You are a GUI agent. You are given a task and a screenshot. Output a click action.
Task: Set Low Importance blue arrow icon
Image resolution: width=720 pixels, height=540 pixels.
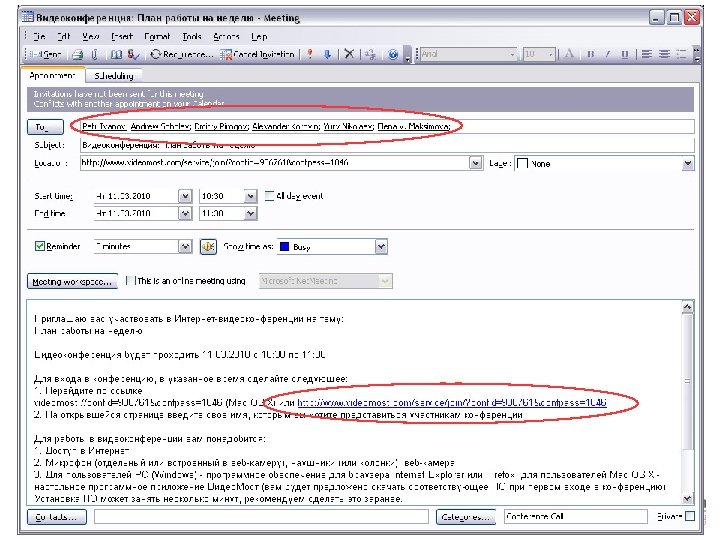(x=327, y=55)
